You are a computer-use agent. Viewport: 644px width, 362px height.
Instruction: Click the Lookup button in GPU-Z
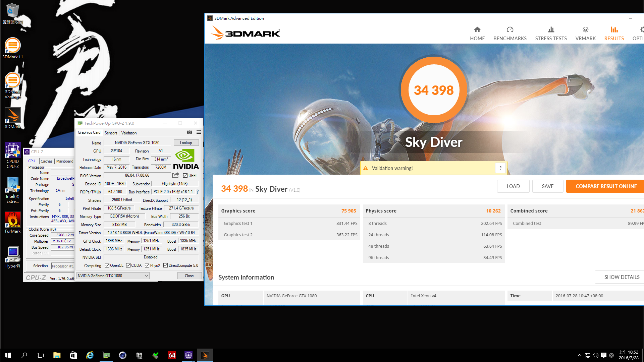tap(186, 143)
